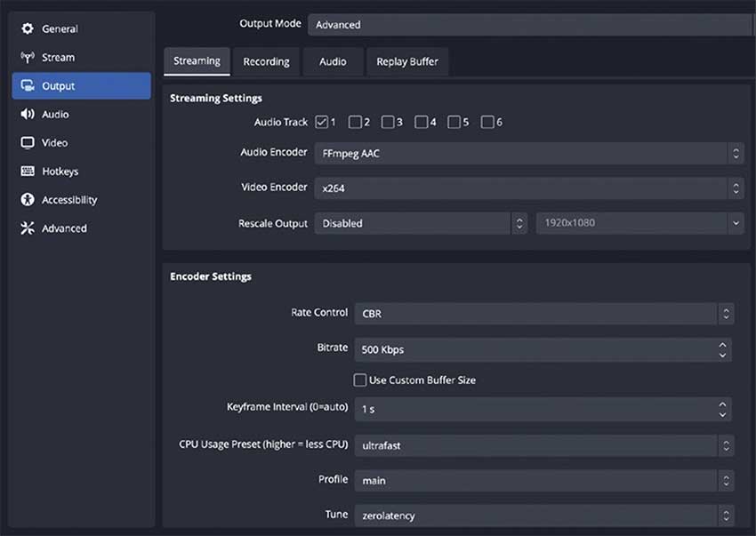
Task: Check Audio Track 6 checkbox
Action: [487, 122]
